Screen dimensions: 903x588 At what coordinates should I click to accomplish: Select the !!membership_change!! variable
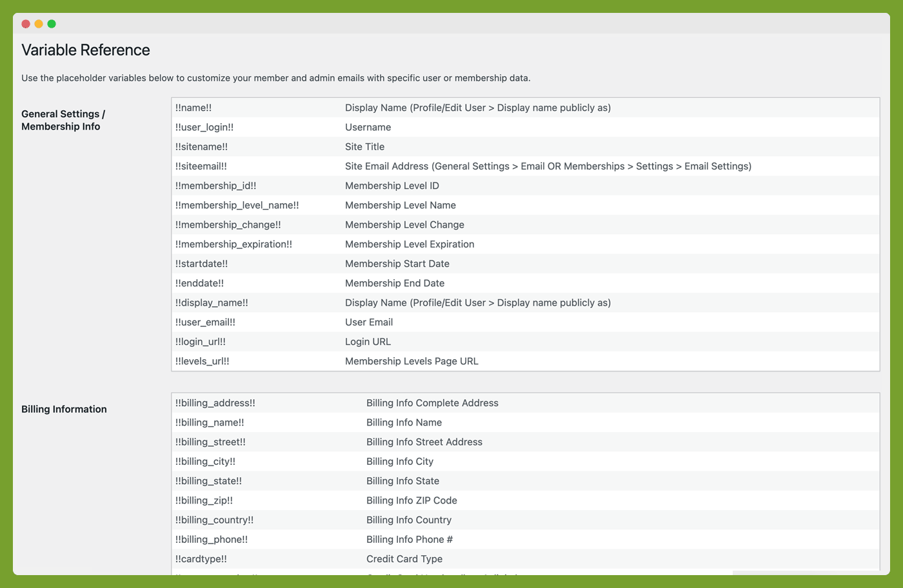click(228, 224)
